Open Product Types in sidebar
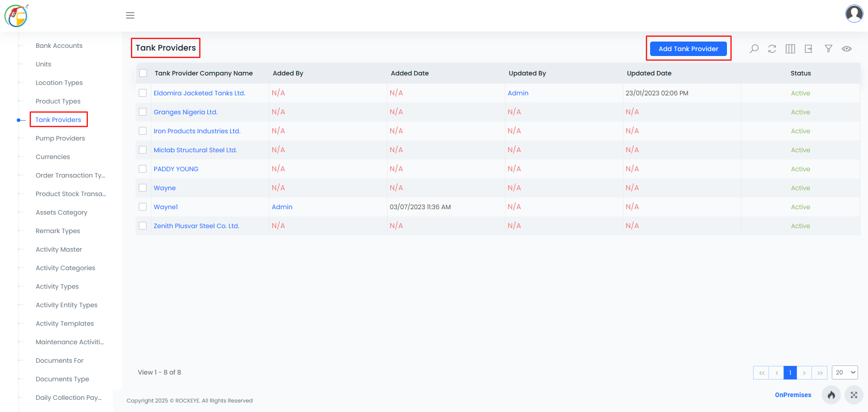This screenshot has height=412, width=868. [x=58, y=101]
